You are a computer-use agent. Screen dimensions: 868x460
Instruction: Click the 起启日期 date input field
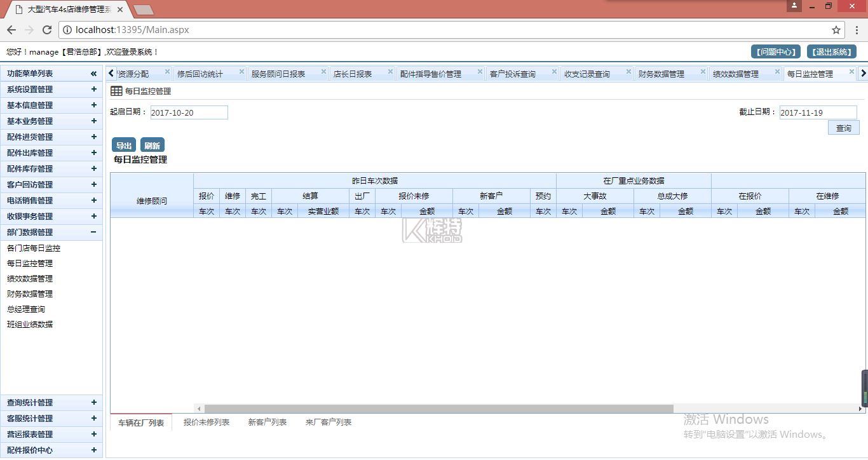[x=189, y=113]
